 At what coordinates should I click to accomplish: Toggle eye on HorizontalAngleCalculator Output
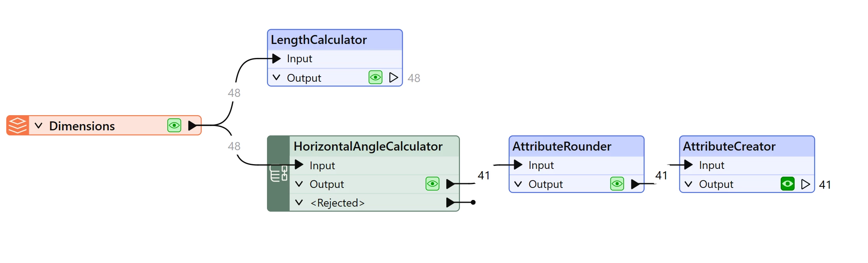433,184
